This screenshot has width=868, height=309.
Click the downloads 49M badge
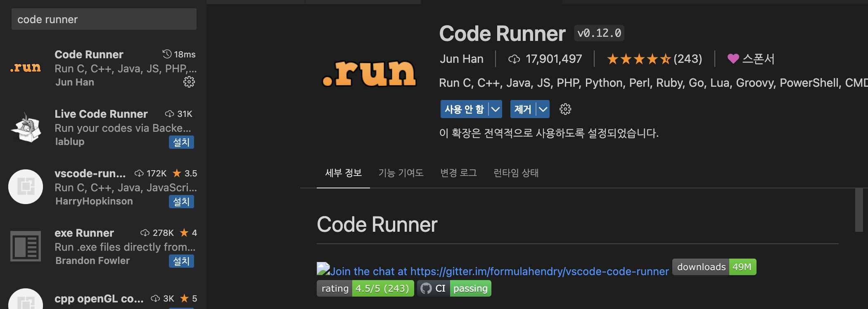pos(714,267)
